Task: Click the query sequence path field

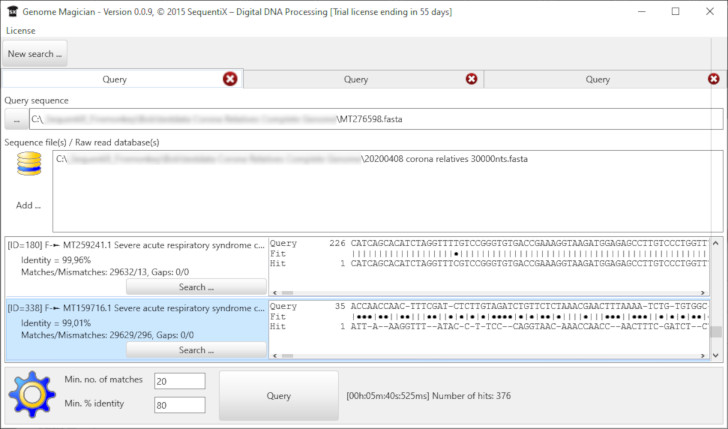Action: point(374,120)
